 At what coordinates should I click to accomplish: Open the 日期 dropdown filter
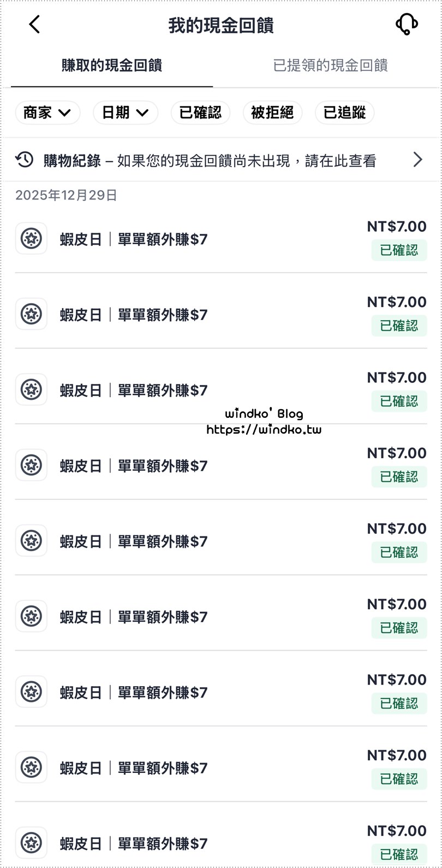tap(126, 113)
